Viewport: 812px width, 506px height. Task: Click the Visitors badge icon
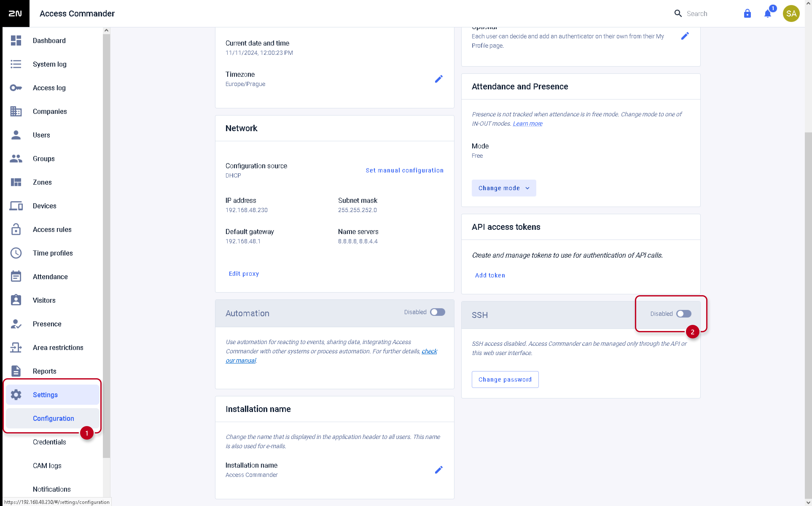click(16, 300)
